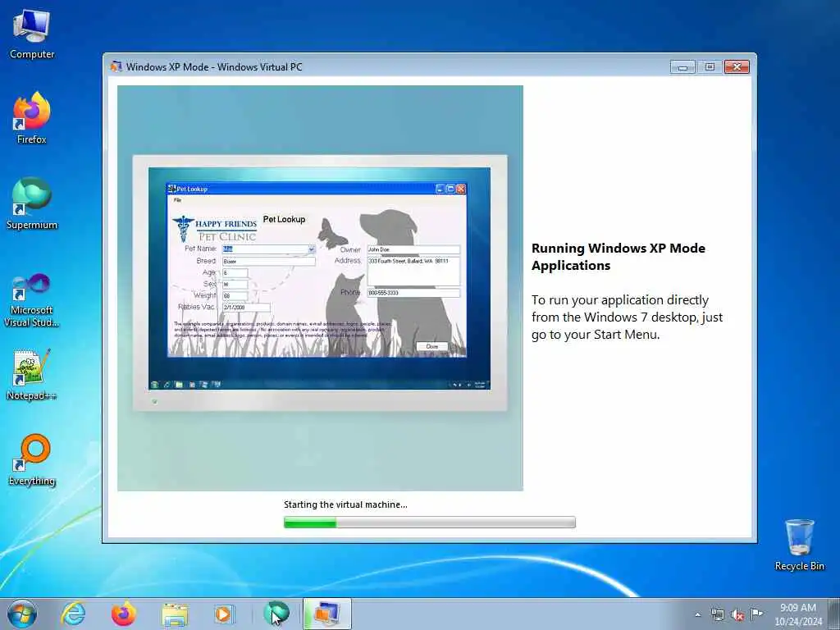
Task: Click the Pet Lookup preview image
Action: click(321, 288)
